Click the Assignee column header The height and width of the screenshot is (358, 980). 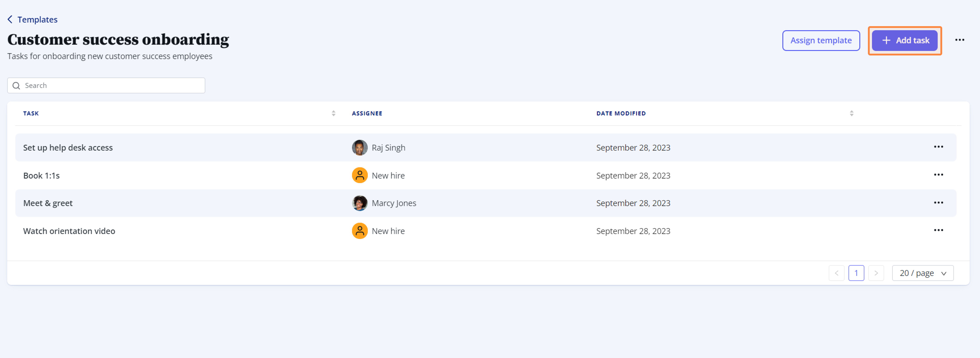367,113
